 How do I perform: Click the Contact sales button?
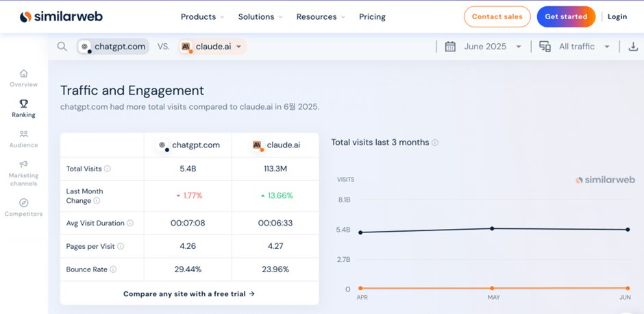coord(497,16)
